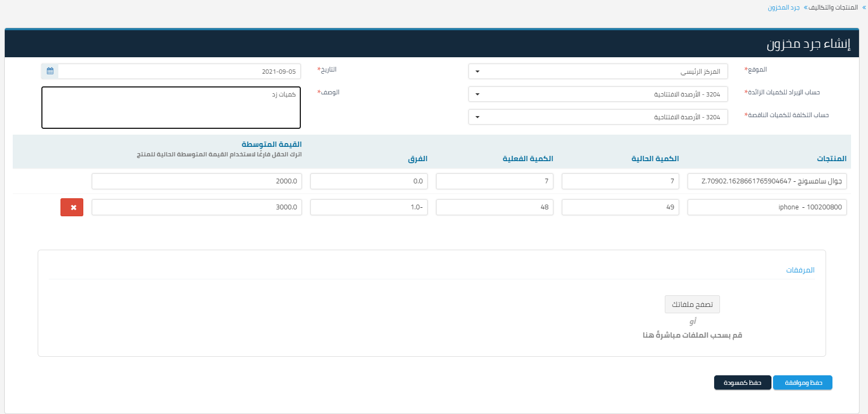Open the الموقع location dropdown
The width and height of the screenshot is (868, 414).
597,72
